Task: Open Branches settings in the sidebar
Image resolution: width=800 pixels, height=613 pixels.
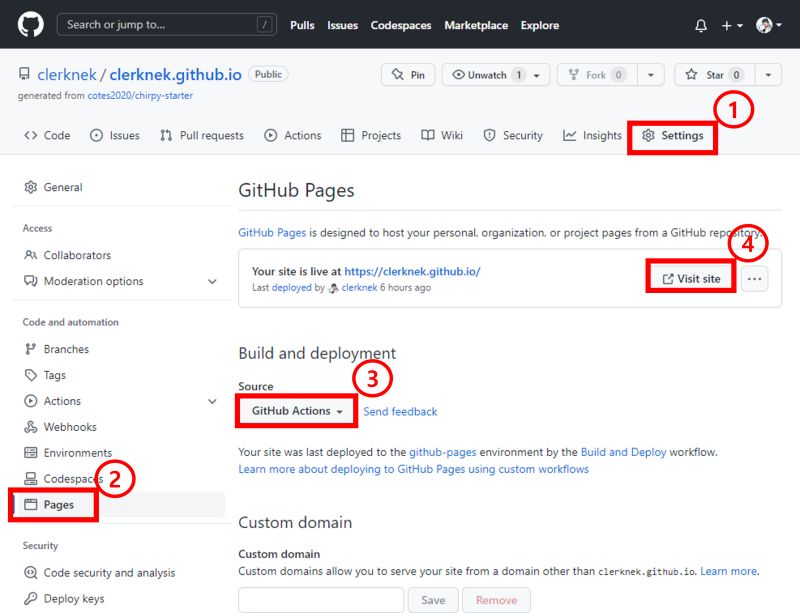Action: (67, 349)
